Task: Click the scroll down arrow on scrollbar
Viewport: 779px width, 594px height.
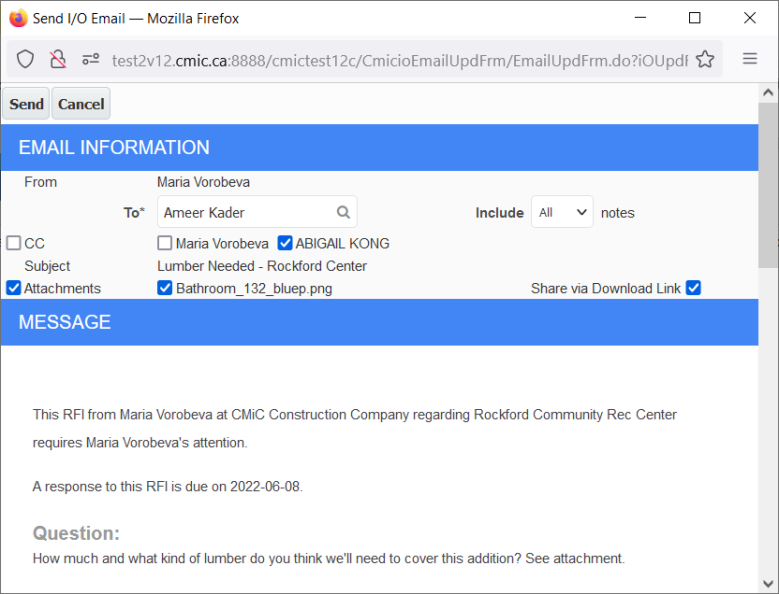Action: tap(768, 583)
